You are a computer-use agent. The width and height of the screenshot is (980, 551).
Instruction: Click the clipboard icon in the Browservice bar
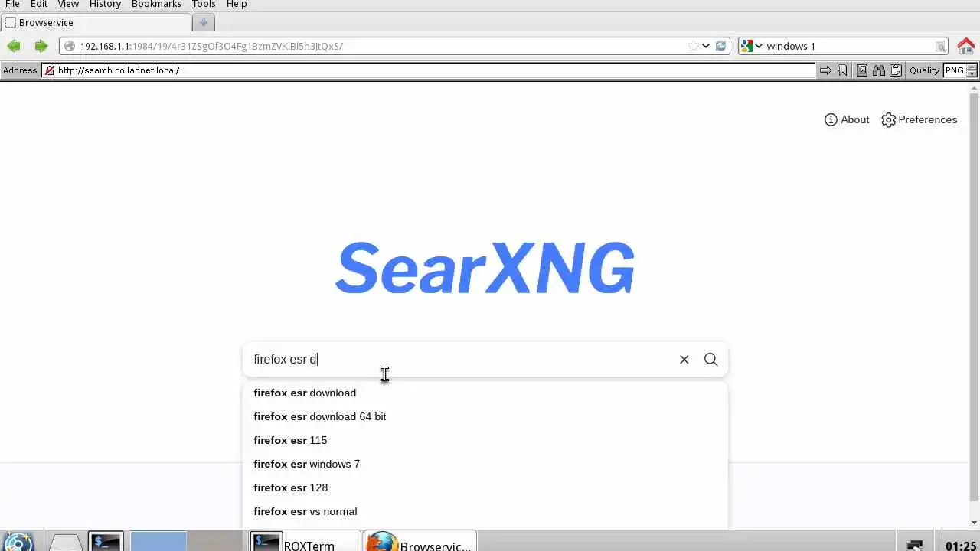[895, 70]
